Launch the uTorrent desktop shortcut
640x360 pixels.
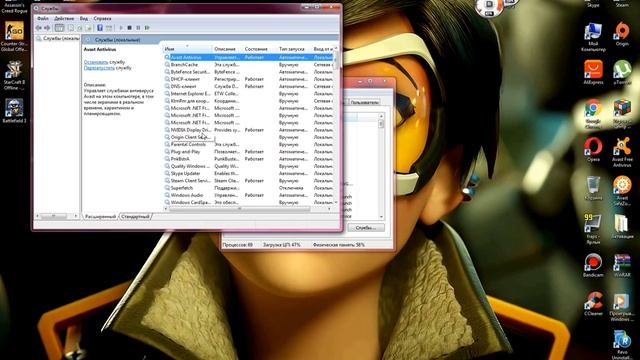(x=622, y=72)
